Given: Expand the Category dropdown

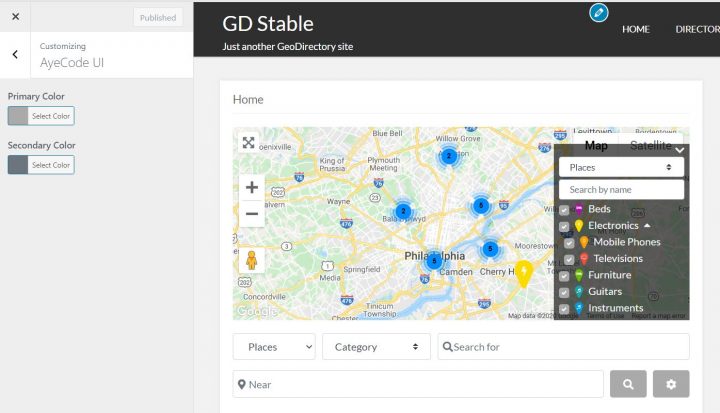Looking at the screenshot, I should click(x=376, y=347).
